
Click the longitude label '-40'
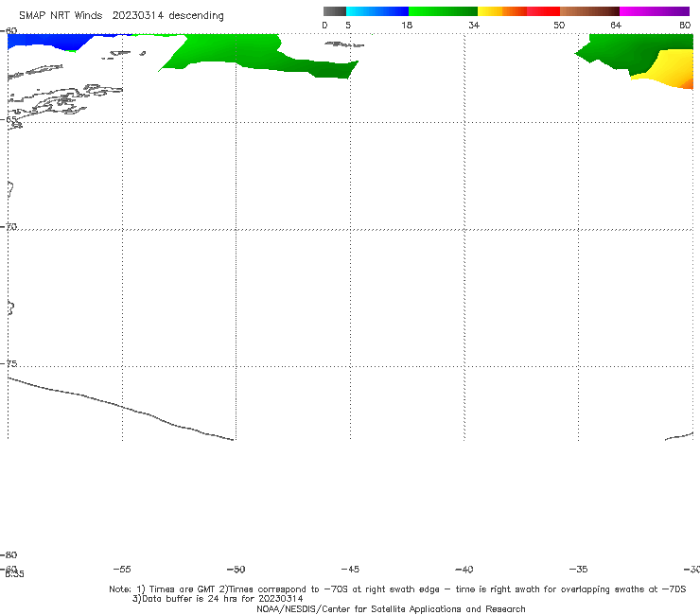[x=464, y=569]
